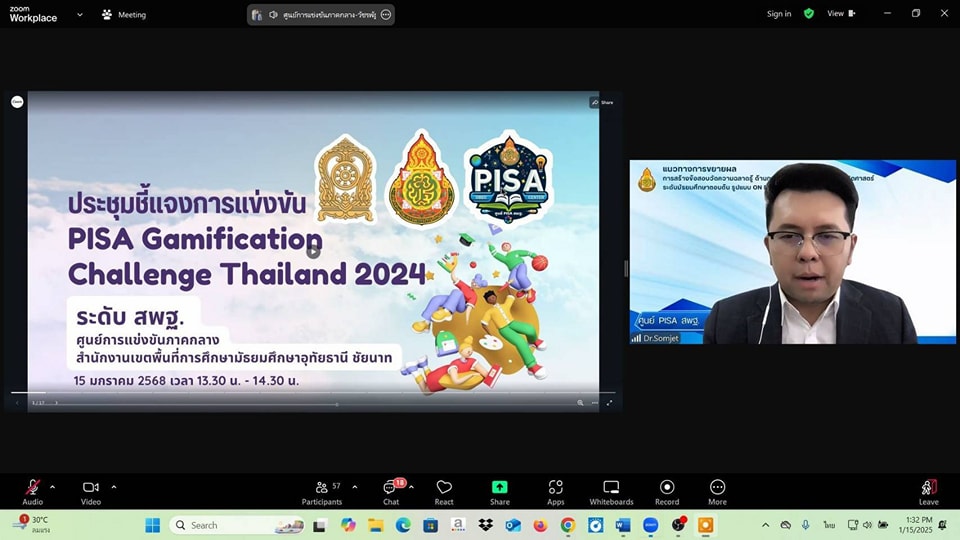The image size is (960, 540).
Task: Toggle the Video camera button
Action: tap(91, 492)
